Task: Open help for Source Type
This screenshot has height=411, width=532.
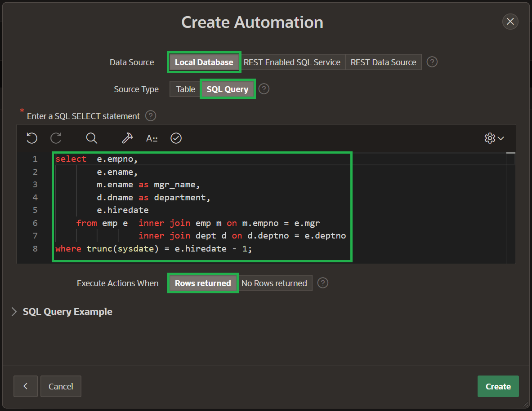Action: pyautogui.click(x=264, y=89)
